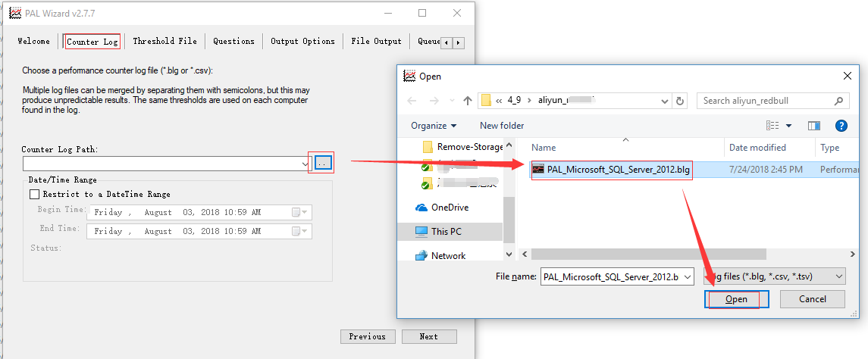Click horizontal scrollbar in file list

[x=649, y=254]
